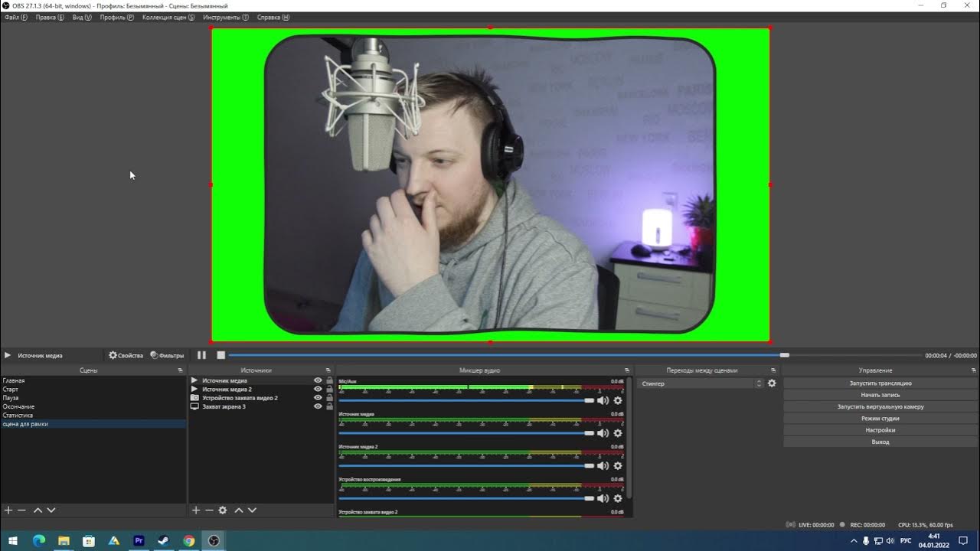Stop the media source playback
980x551 pixels.
(x=220, y=355)
